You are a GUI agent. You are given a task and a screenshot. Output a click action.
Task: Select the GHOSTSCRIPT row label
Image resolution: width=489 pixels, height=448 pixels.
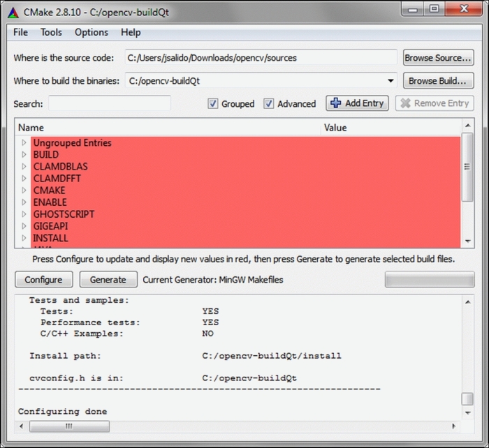pos(64,214)
